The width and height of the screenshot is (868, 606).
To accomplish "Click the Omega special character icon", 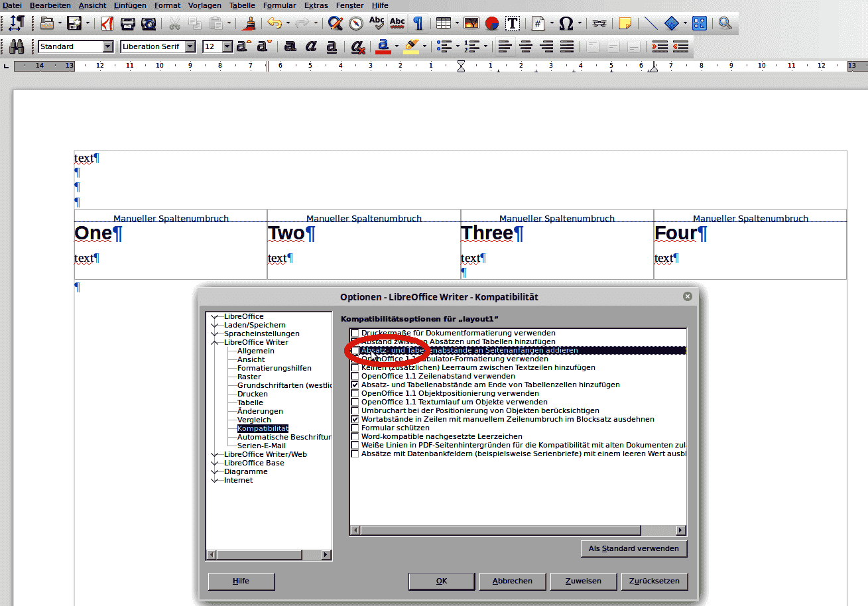I will (566, 23).
